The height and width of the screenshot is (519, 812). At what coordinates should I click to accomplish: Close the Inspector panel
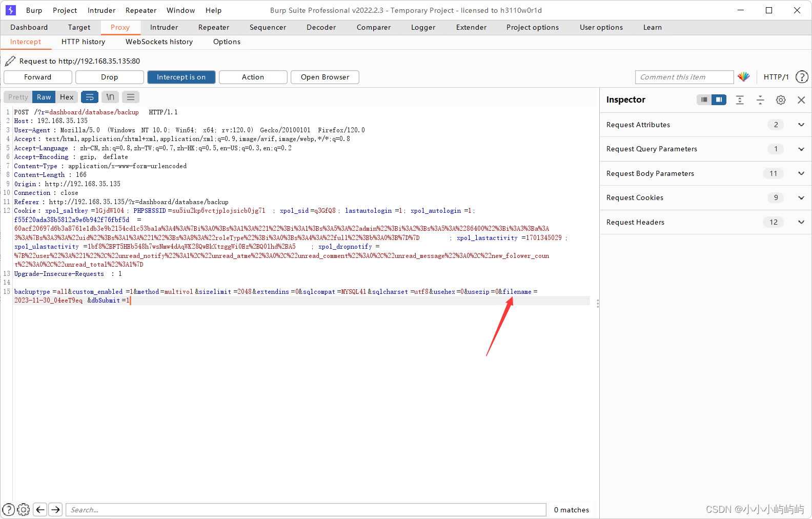(801, 100)
